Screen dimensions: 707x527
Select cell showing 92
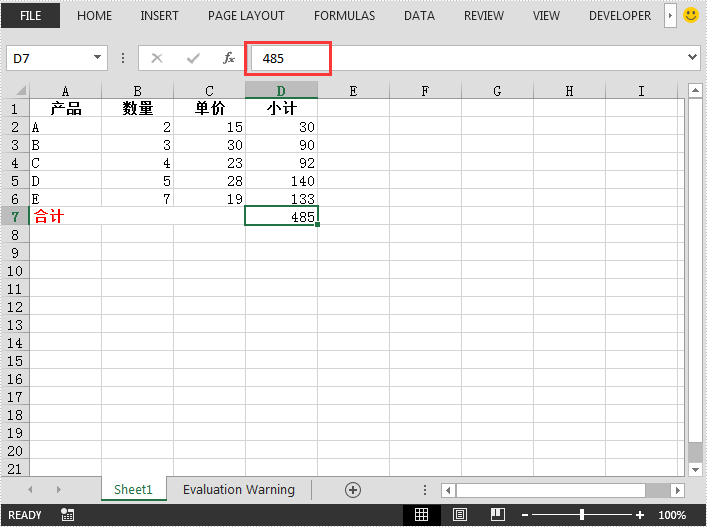281,162
